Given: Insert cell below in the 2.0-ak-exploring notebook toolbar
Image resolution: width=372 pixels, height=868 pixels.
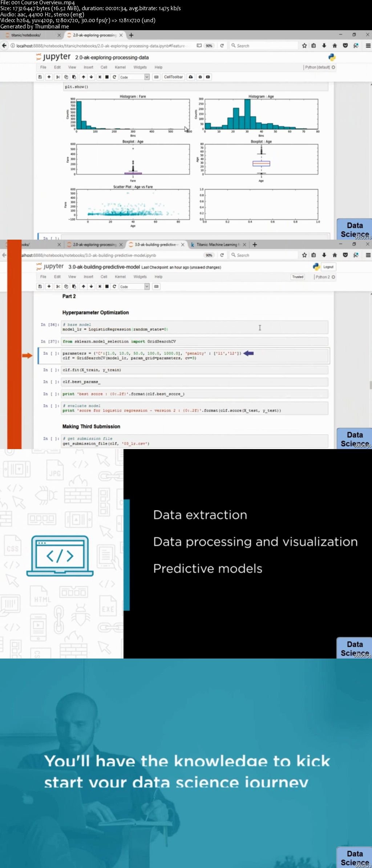Looking at the screenshot, I should (49, 77).
